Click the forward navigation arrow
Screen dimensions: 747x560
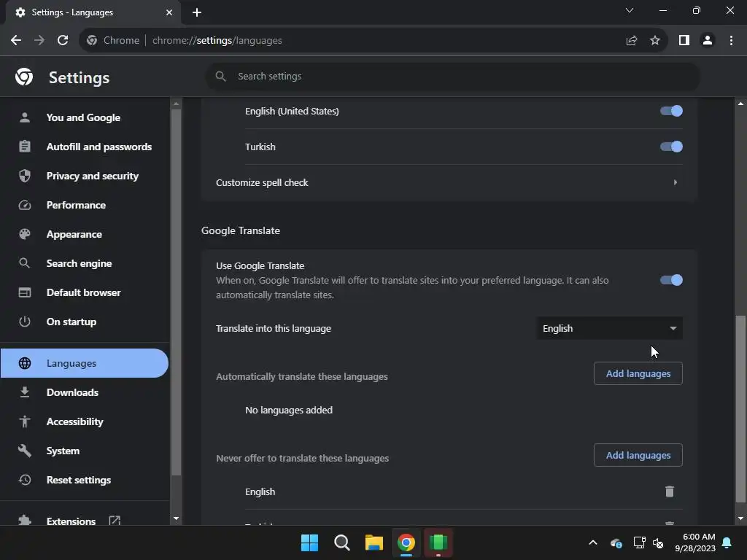point(39,41)
